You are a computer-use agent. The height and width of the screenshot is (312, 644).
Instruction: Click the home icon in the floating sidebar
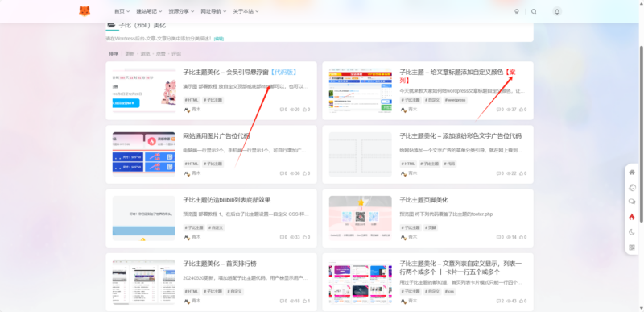coord(632,173)
